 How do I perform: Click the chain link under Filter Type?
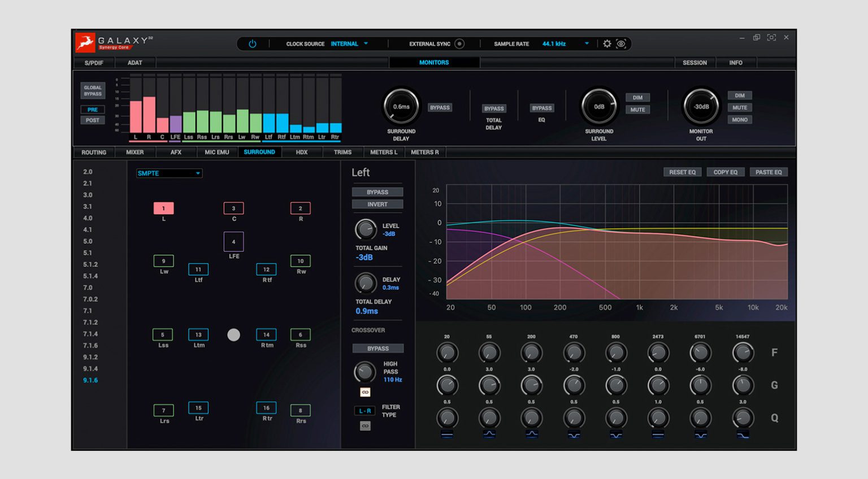[x=366, y=426]
